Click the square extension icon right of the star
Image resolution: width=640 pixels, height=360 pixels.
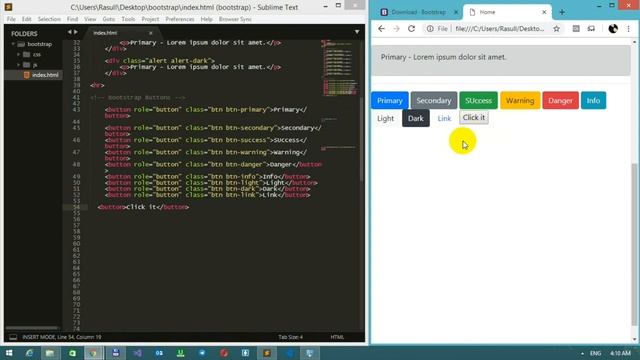tap(576, 29)
